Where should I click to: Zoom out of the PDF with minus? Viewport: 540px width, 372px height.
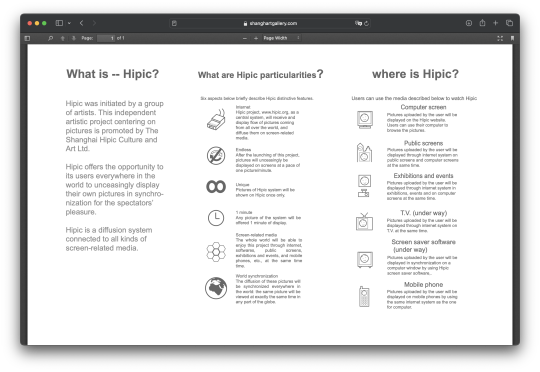click(245, 38)
